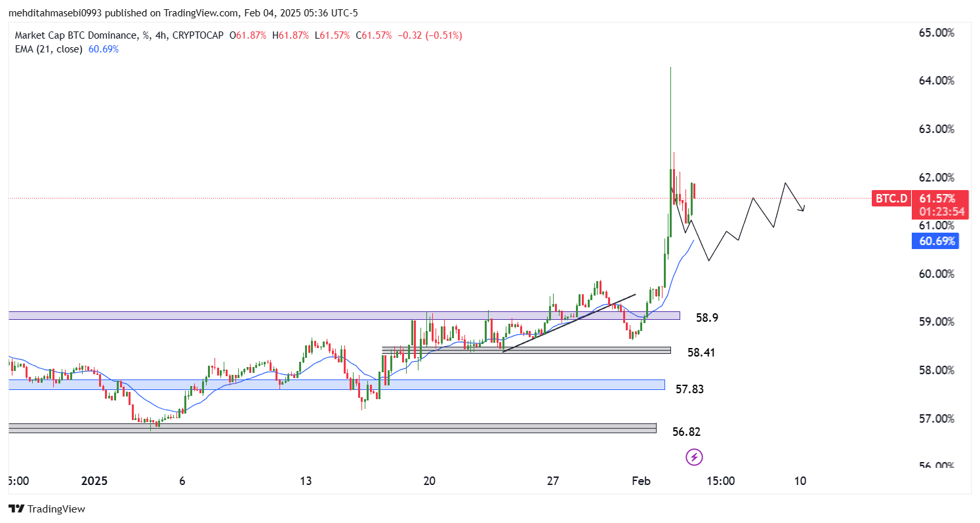The height and width of the screenshot is (523, 980).
Task: Click the EMA legend value 60.69%
Action: 104,49
